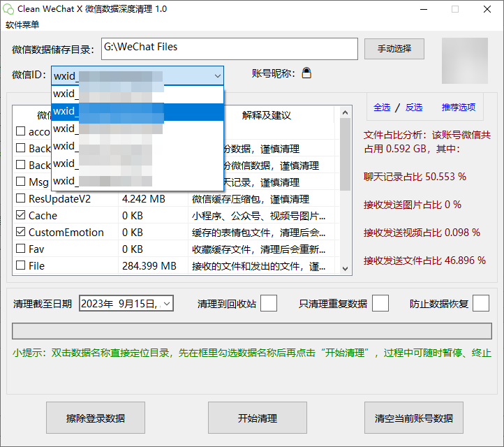Tick the Msg row checkbox

[20, 182]
